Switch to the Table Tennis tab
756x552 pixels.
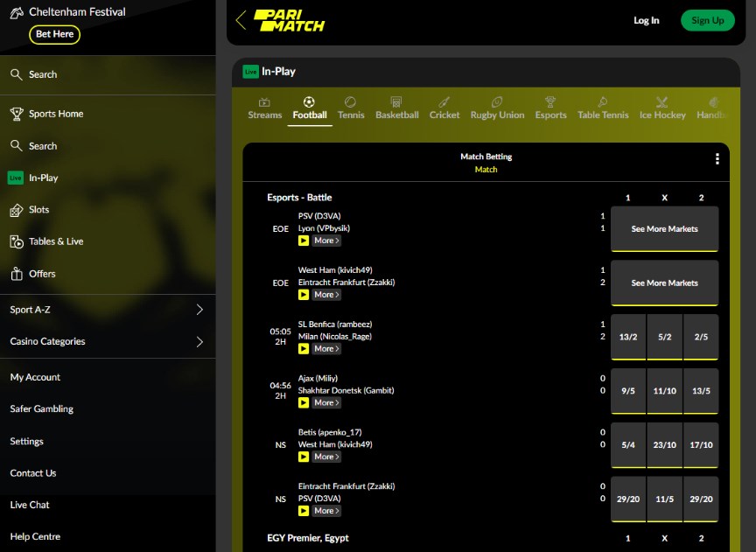click(603, 108)
